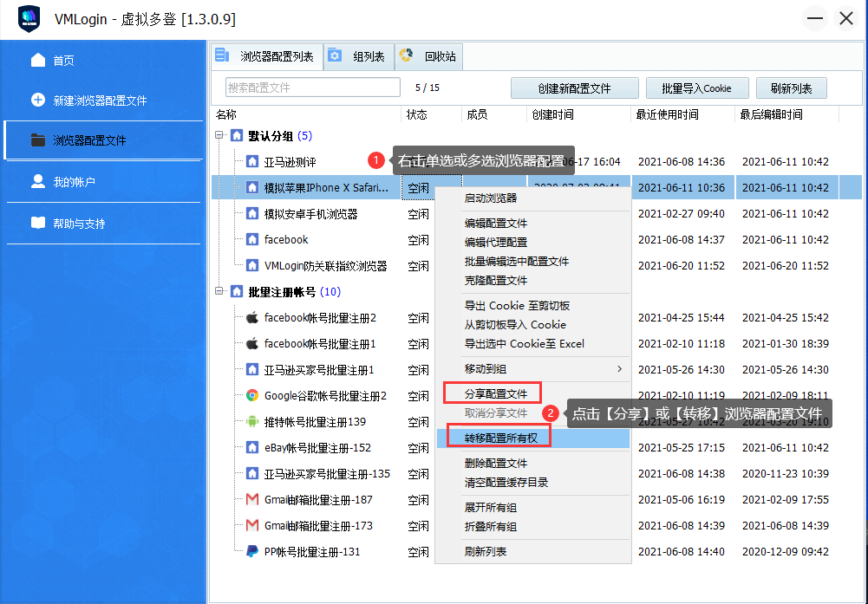
Task: Click the profile icon of 模拟安卓手机浏览器
Action: [x=252, y=213]
